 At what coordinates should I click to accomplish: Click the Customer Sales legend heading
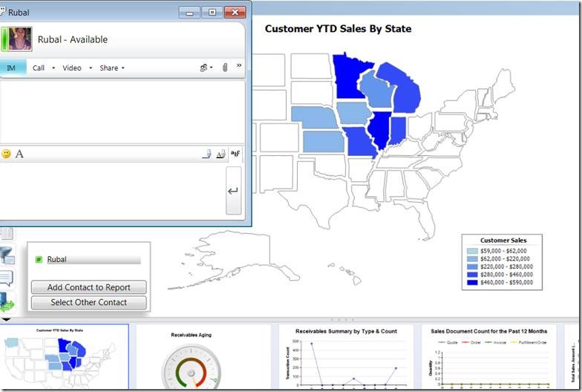coord(503,241)
